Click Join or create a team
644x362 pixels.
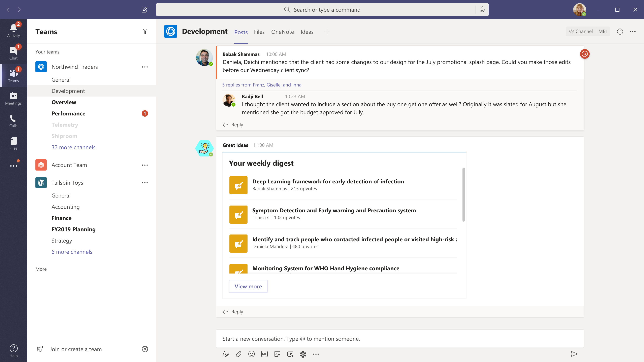75,349
